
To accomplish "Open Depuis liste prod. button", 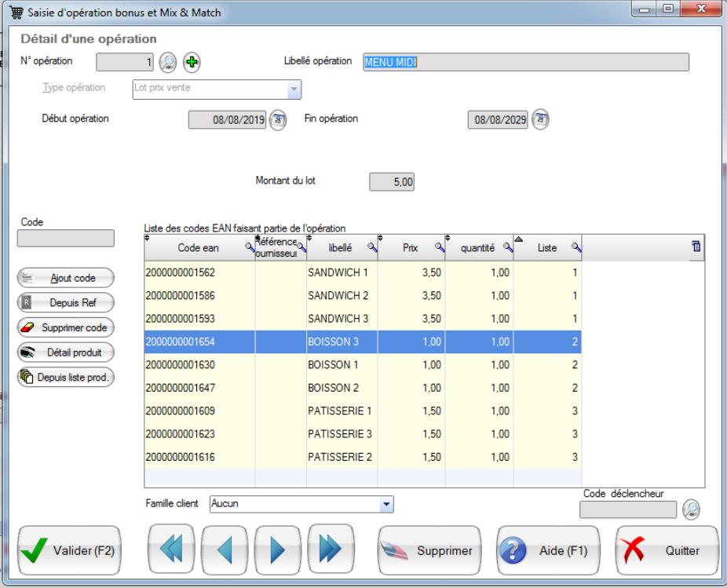I will [66, 378].
